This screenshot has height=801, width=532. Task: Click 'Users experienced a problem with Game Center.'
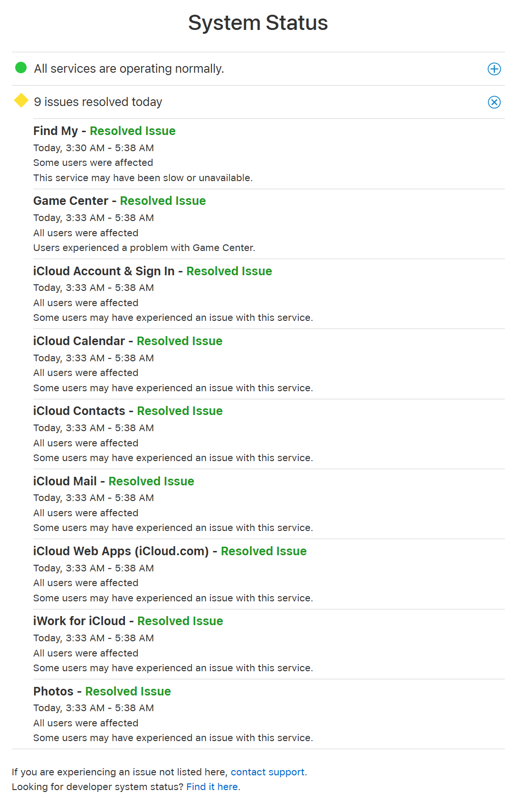[x=144, y=248]
